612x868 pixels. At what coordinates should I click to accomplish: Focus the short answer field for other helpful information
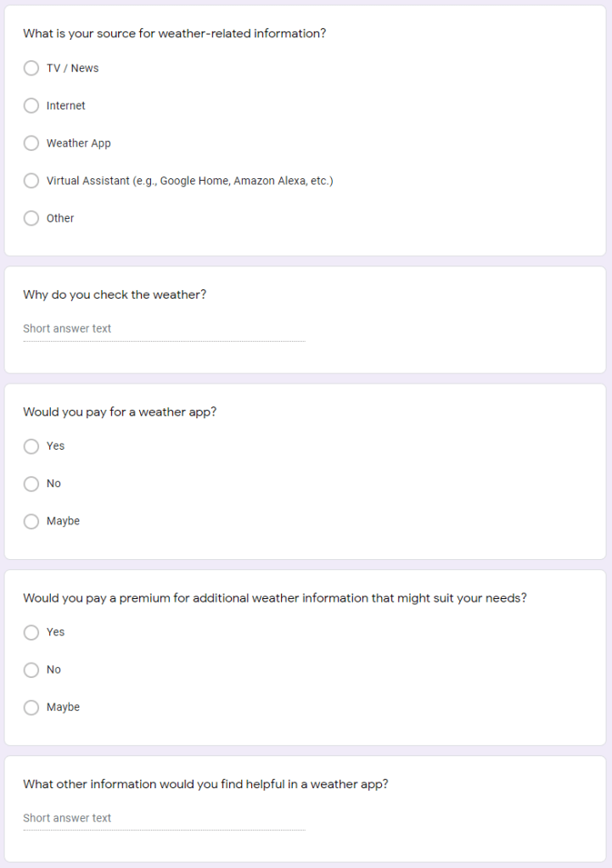(163, 819)
